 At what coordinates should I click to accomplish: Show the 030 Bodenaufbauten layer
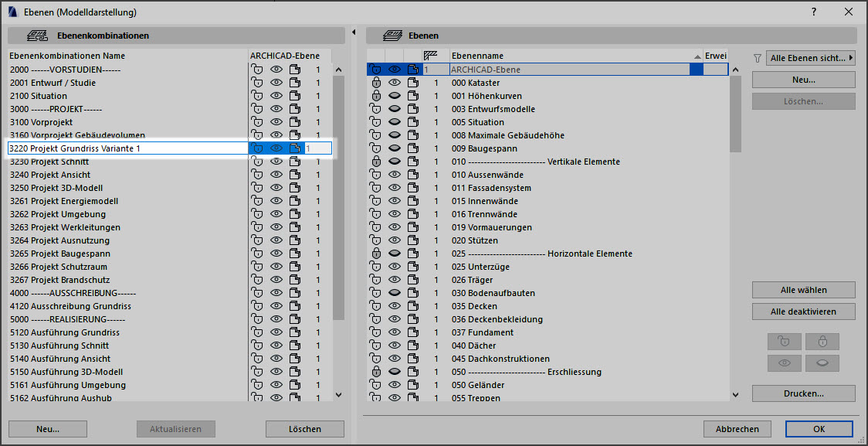[394, 293]
